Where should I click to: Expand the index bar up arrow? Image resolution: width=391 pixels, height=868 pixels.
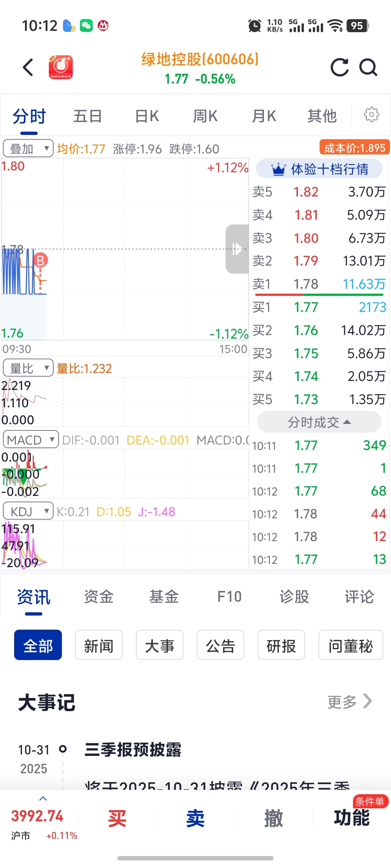(43, 799)
